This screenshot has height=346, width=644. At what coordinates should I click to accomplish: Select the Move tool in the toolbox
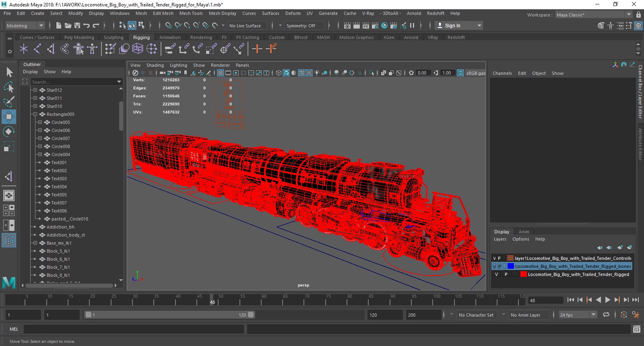point(9,117)
